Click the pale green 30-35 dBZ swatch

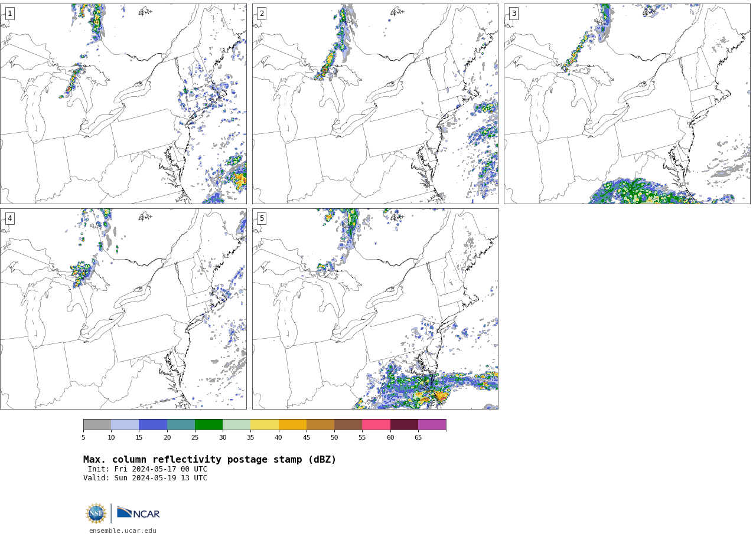tap(236, 425)
